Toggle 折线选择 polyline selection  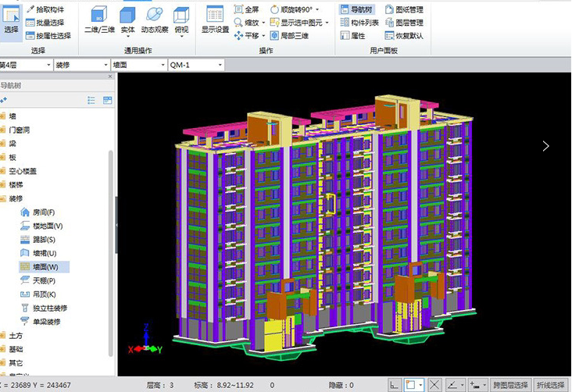click(x=551, y=385)
